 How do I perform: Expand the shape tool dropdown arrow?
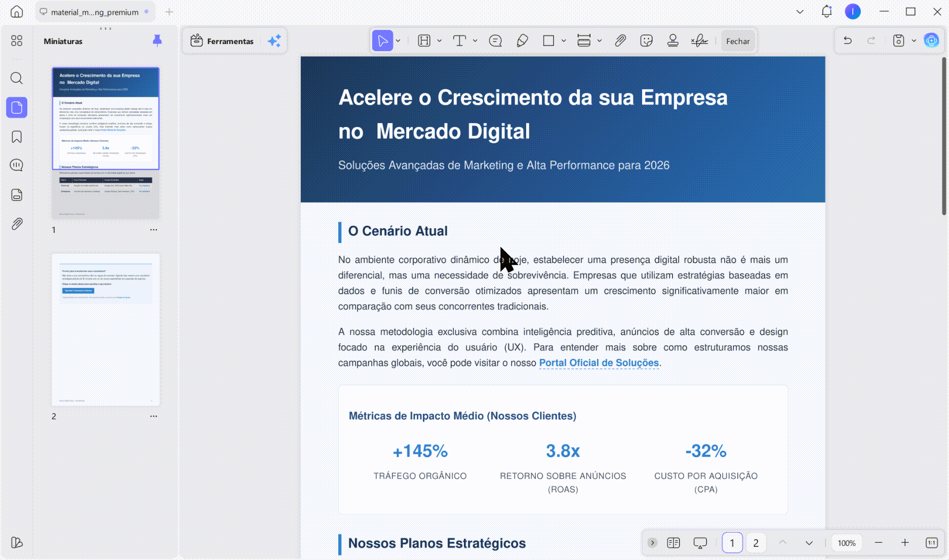tap(564, 41)
